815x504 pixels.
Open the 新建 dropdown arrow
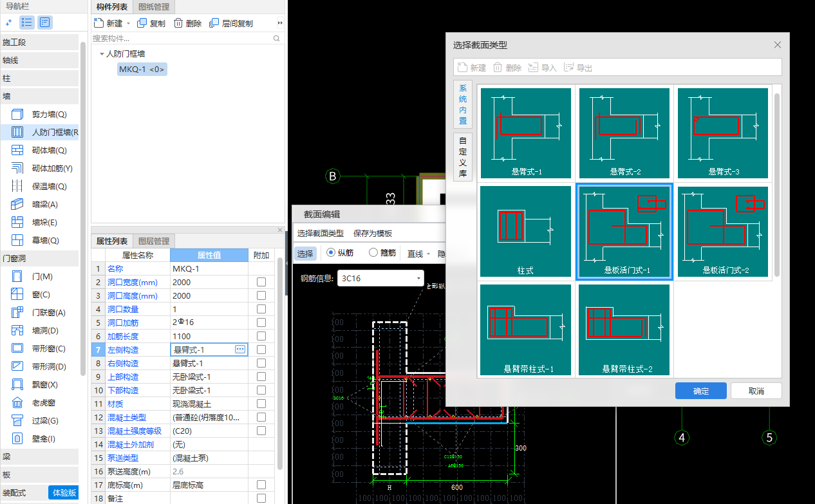click(x=128, y=23)
